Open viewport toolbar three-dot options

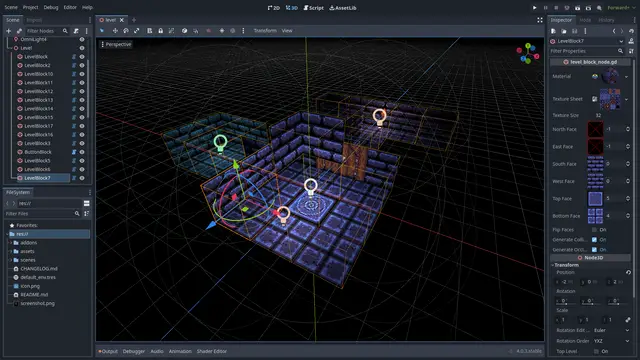tap(243, 31)
